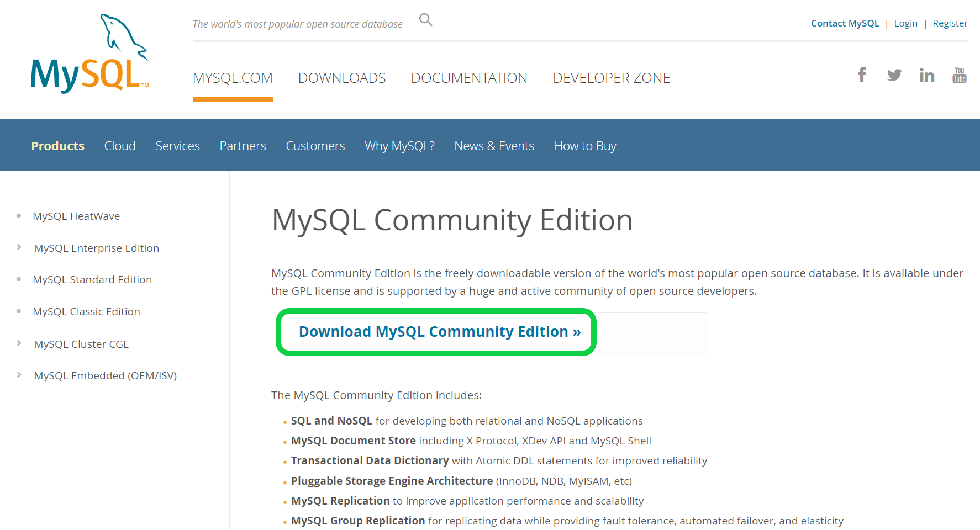This screenshot has width=980, height=530.
Task: Open MySQL Classic Edition sidebar link
Action: coord(86,312)
